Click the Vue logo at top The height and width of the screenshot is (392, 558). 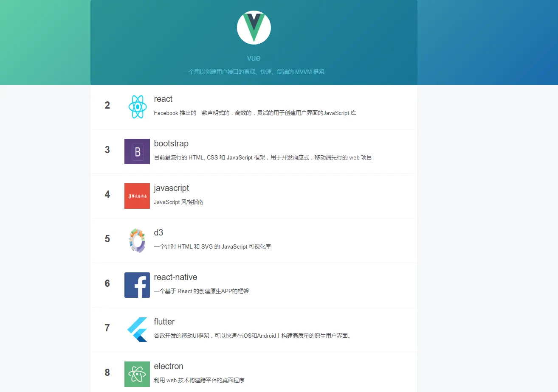click(254, 28)
